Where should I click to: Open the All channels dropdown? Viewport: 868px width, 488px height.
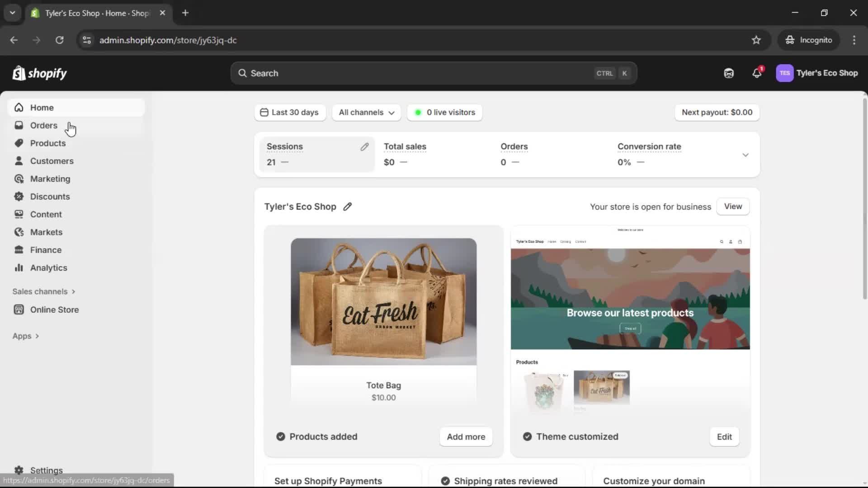coord(367,113)
